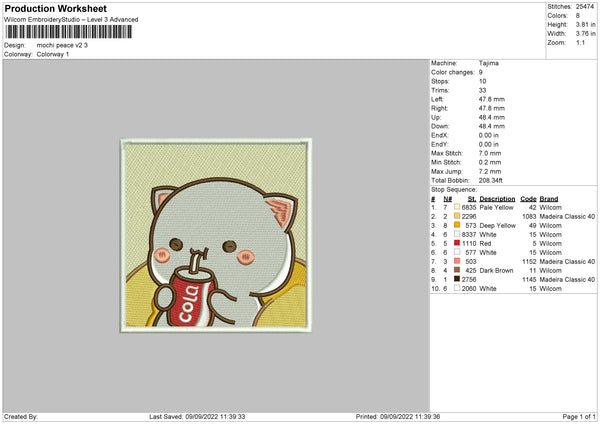Click the Trims value 33
Viewport: 600px width, 424px height.
click(x=482, y=90)
